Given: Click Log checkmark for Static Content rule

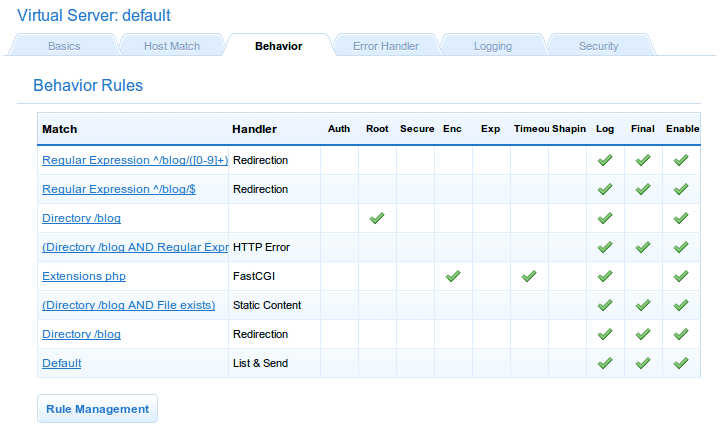Looking at the screenshot, I should (604, 305).
